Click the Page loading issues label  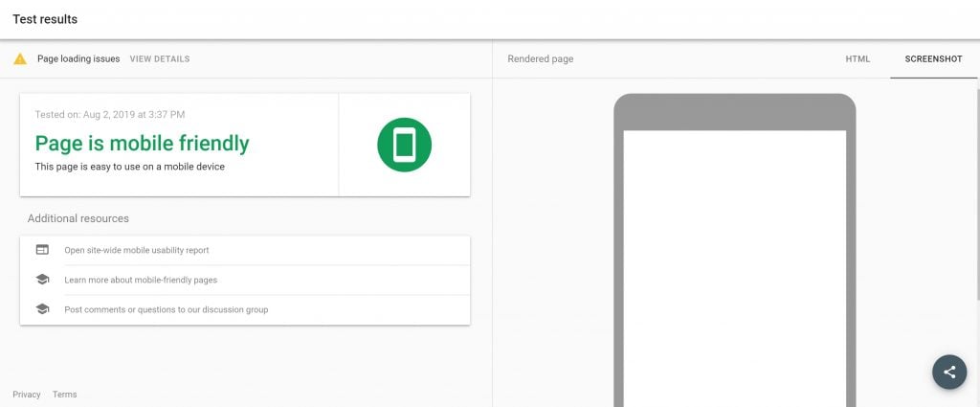coord(78,58)
